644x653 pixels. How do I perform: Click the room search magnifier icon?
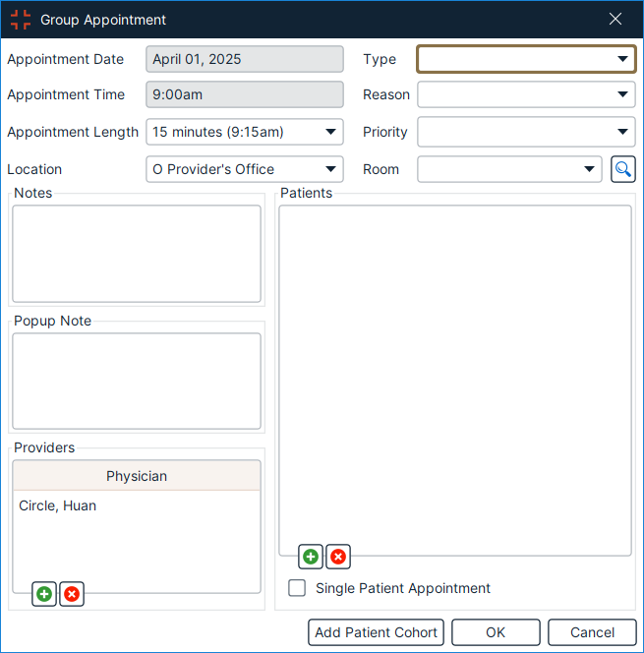[622, 169]
